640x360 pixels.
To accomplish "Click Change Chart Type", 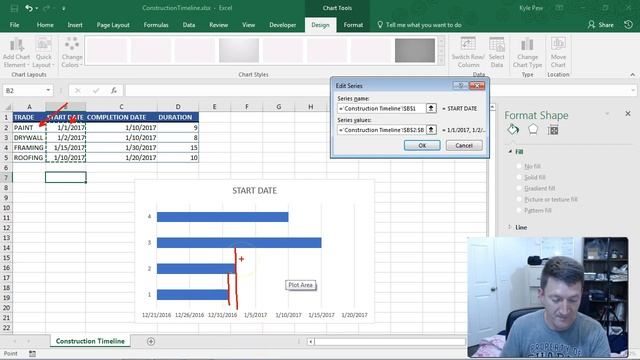I will tap(527, 53).
